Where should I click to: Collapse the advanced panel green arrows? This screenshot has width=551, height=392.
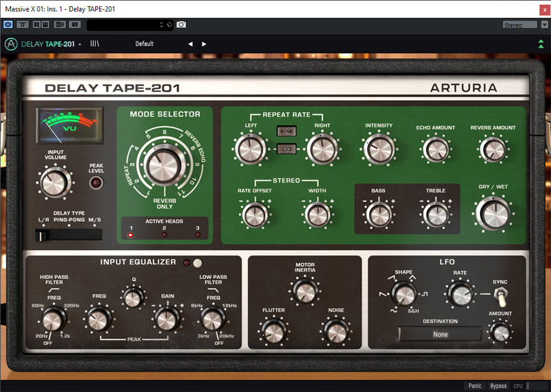[x=541, y=44]
